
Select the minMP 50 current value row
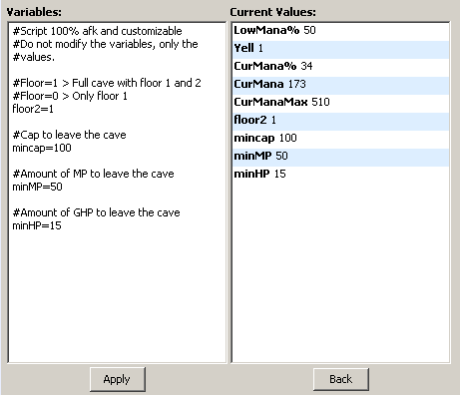click(x=341, y=156)
